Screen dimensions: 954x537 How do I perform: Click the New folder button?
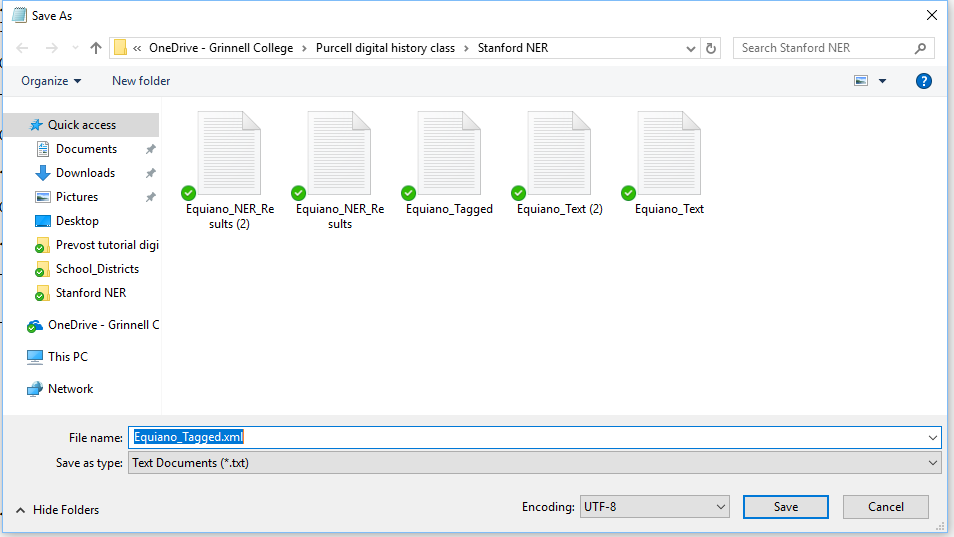(141, 81)
